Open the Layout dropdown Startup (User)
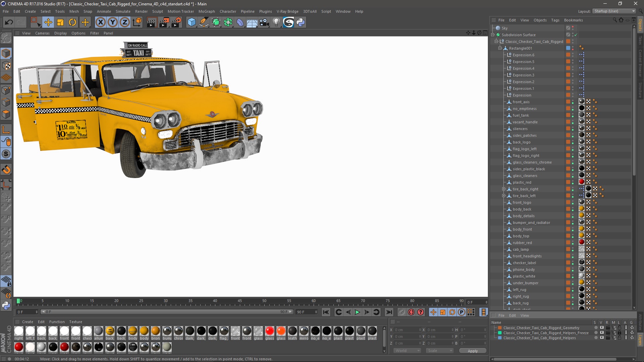 click(x=614, y=11)
